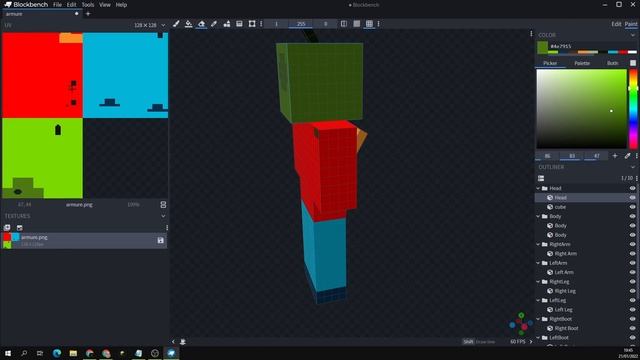Select the Paint Brush tool
Image resolution: width=640 pixels, height=360 pixels.
(176, 24)
